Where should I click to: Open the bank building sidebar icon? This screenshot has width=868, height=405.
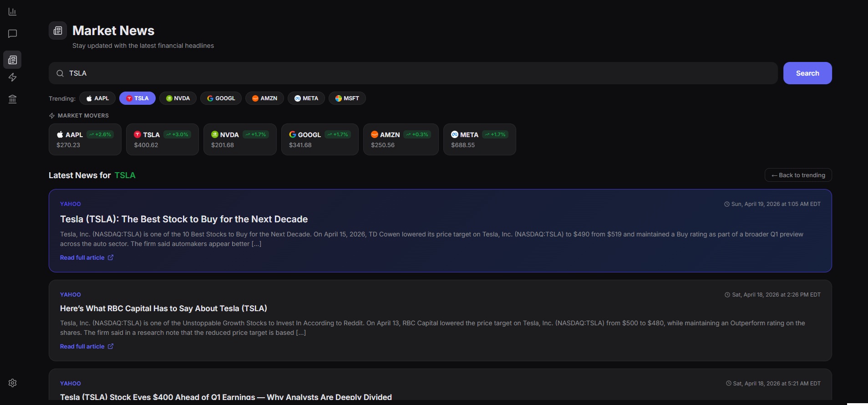tap(12, 99)
